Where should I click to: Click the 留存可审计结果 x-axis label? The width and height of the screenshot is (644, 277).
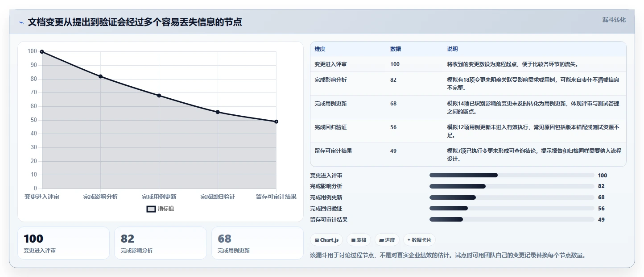click(x=276, y=197)
